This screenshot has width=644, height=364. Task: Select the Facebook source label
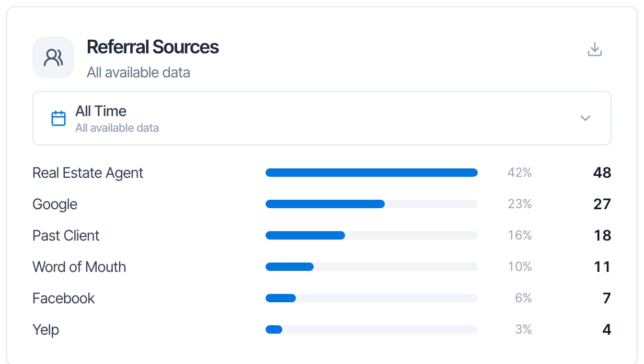[x=64, y=298]
